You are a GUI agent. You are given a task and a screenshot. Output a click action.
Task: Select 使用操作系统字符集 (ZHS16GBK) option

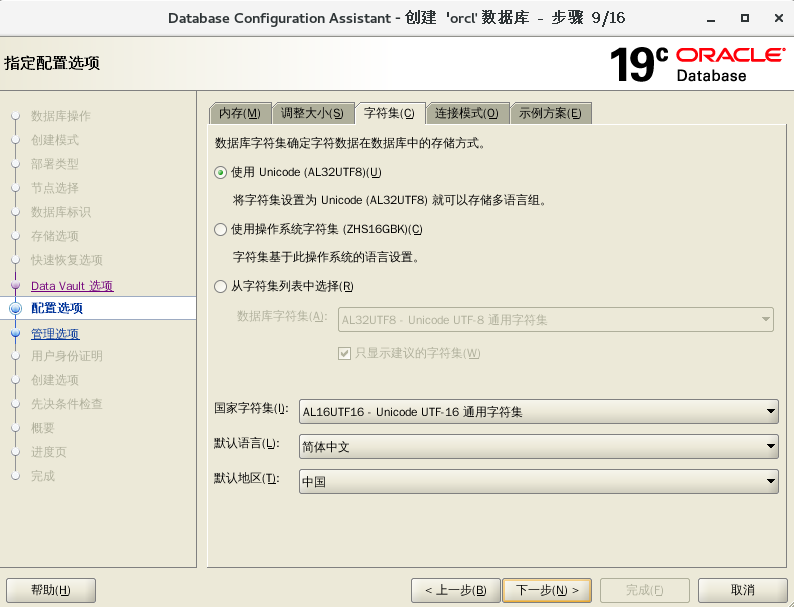pos(221,229)
